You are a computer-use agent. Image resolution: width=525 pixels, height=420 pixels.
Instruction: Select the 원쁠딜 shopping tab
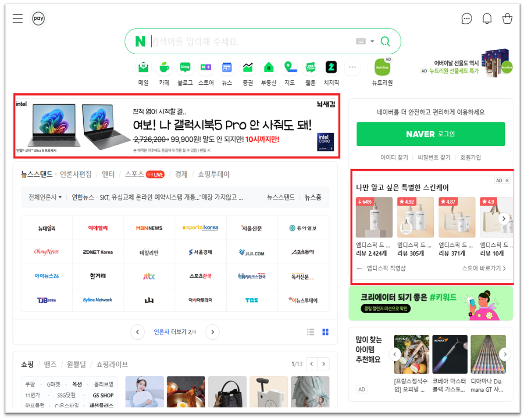[76, 364]
